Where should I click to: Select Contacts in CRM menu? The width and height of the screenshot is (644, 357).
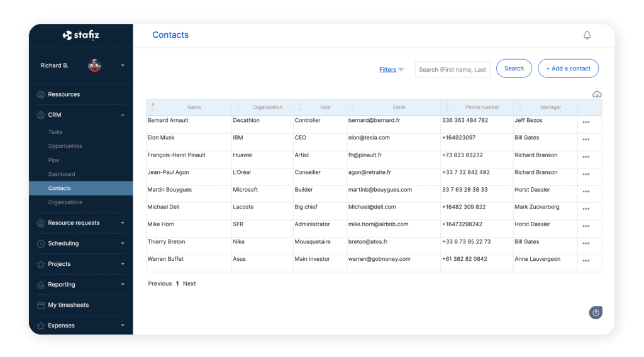[81, 189]
